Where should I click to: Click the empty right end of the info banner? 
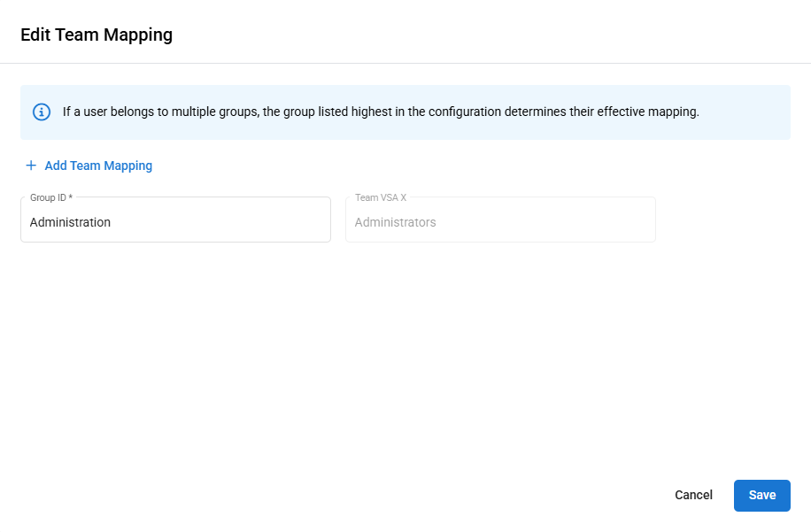pos(753,112)
